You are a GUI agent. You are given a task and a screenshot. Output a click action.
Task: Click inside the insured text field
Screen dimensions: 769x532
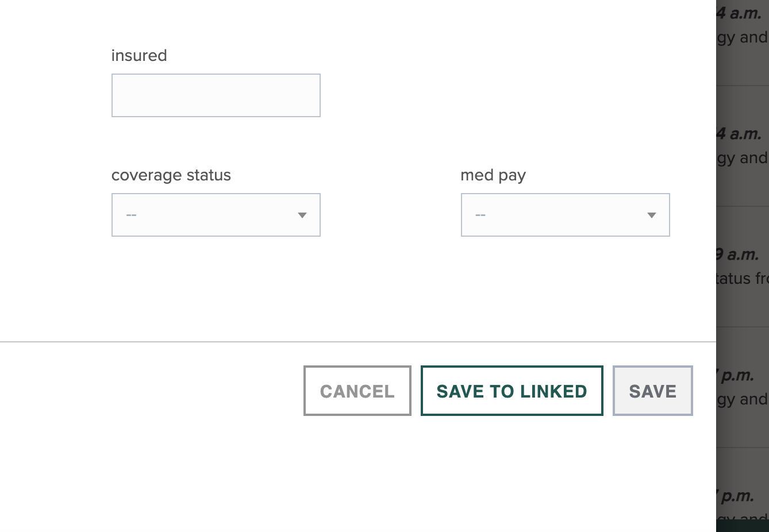[216, 95]
